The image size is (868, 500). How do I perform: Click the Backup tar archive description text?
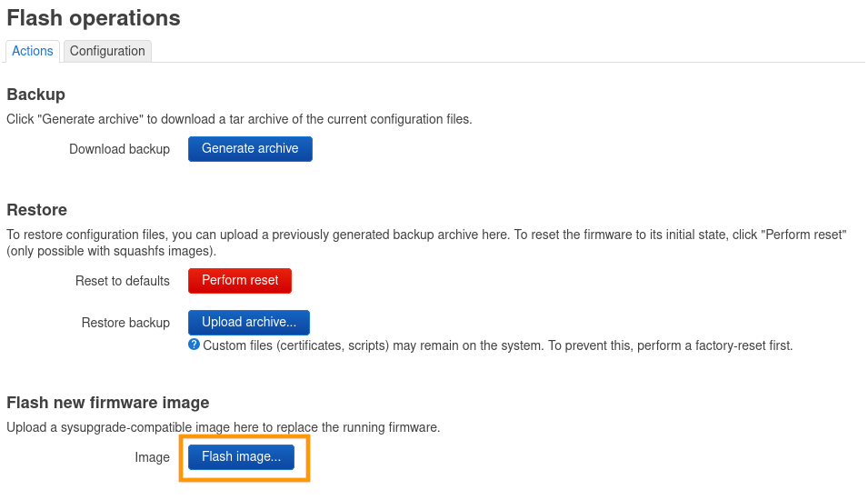point(239,119)
